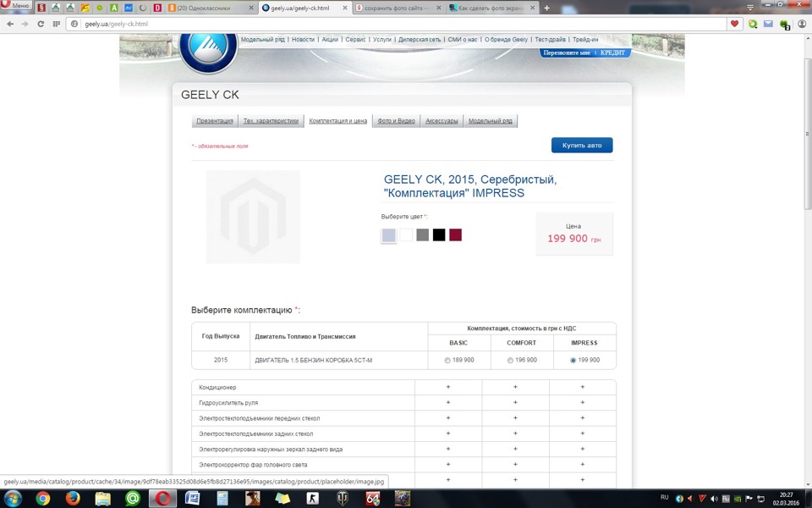Image resolution: width=812 pixels, height=508 pixels.
Task: Click the "Гидроусилитель руля" row label
Action: coord(228,403)
